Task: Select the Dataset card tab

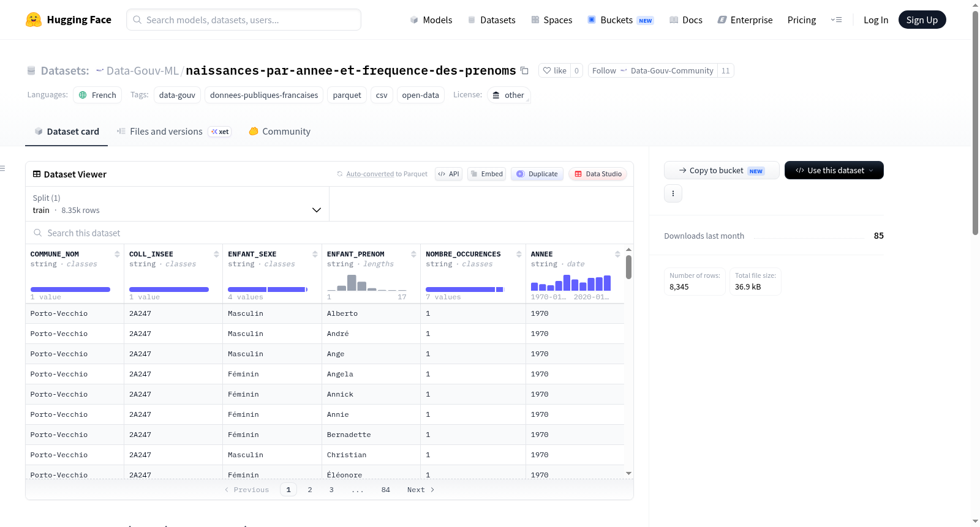Action: (67, 131)
